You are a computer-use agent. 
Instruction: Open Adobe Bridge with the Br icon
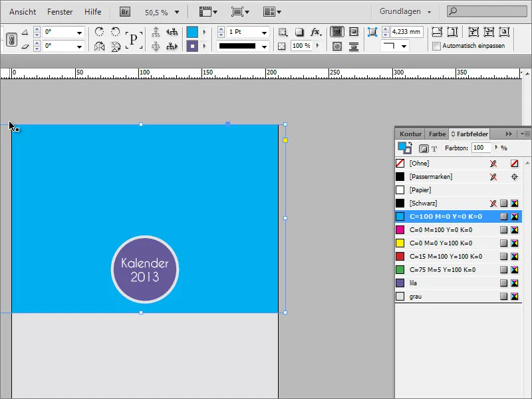click(x=125, y=12)
